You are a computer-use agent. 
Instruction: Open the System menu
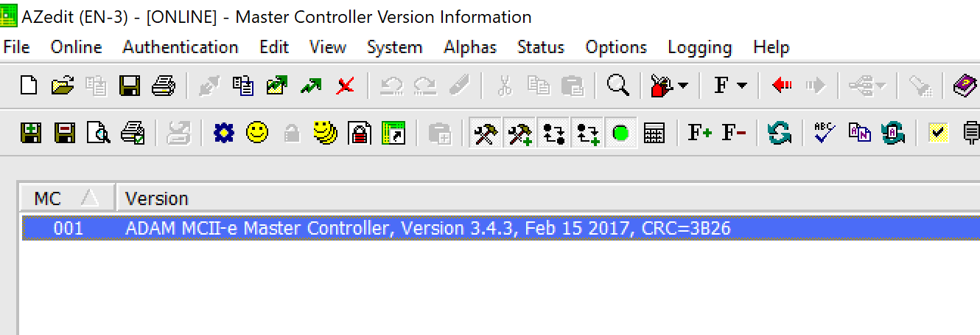394,47
